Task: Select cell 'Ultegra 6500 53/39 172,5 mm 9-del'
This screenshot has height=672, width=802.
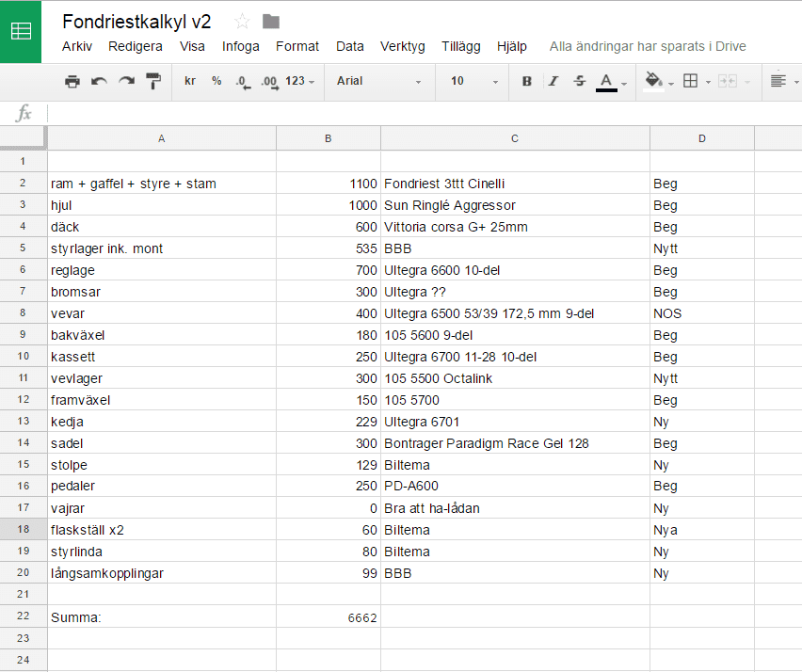Action: coord(515,313)
